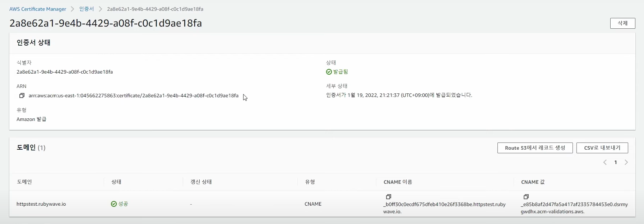Copy the CNAME name value icon
644x224 pixels.
tap(388, 197)
